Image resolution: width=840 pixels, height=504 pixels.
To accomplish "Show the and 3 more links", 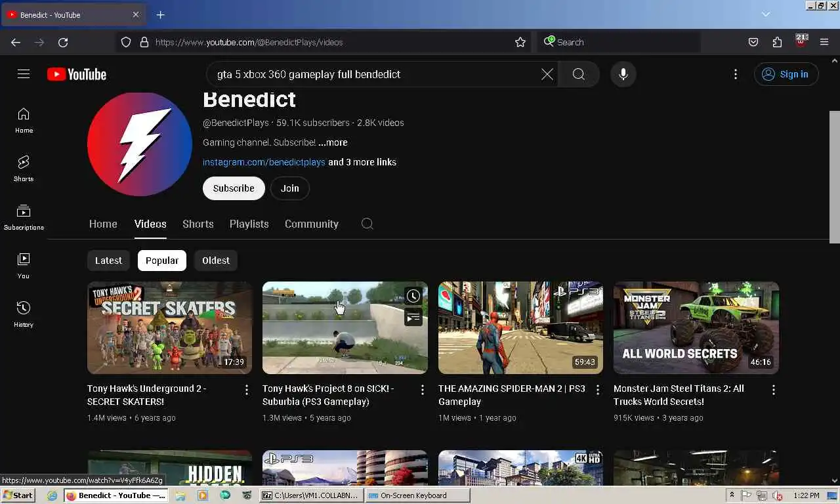I will pyautogui.click(x=362, y=162).
